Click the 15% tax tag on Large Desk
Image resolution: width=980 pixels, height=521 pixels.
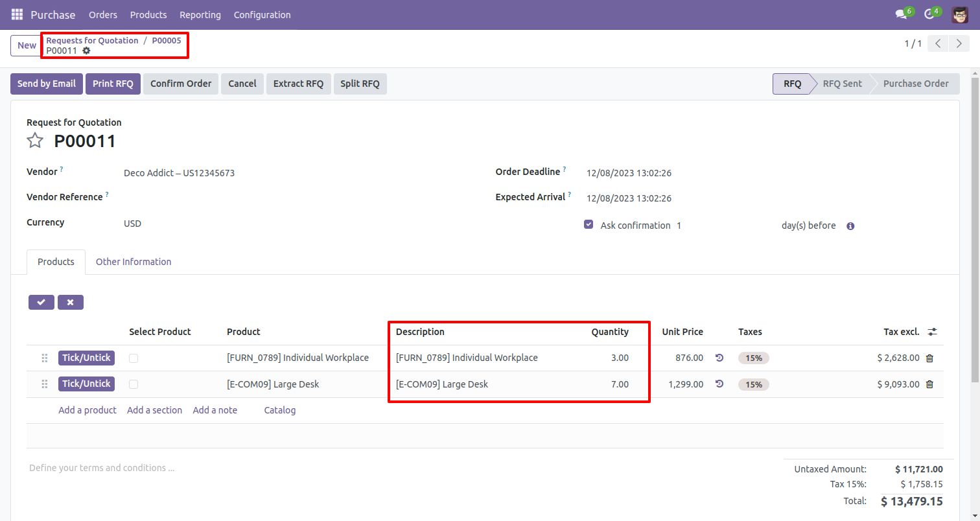(754, 384)
